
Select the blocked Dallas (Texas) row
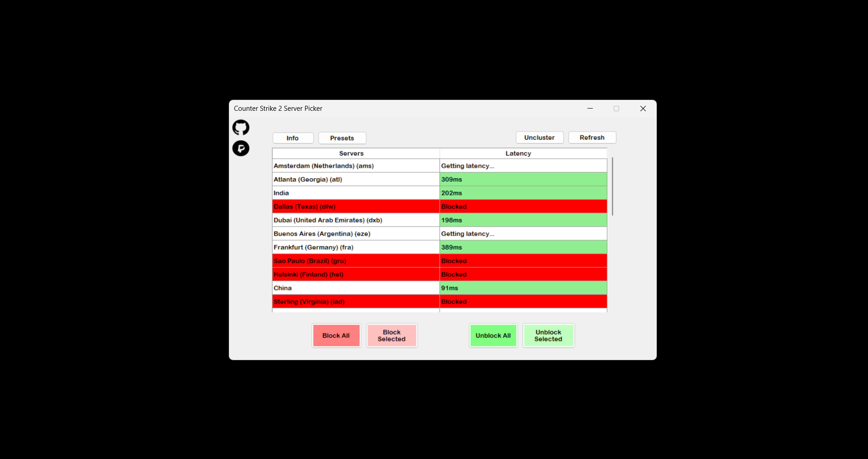click(356, 207)
